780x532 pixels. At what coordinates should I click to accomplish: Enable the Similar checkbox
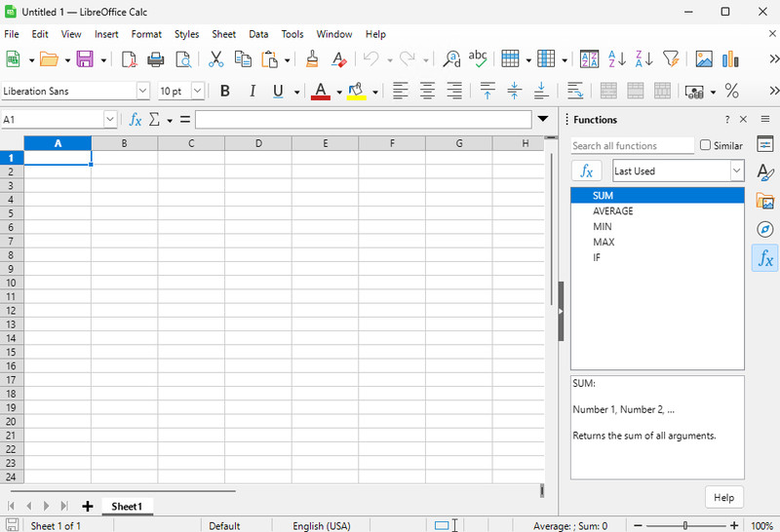[705, 145]
